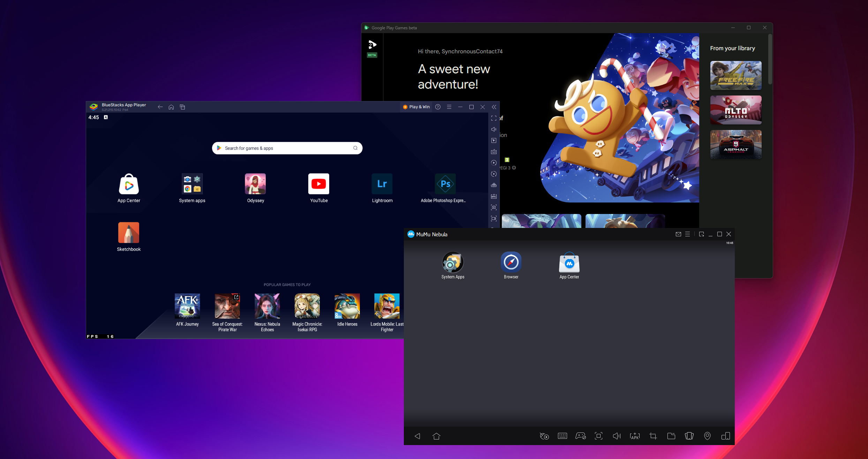Toggle fullscreen mode in MuMu toolbar
This screenshot has height=459, width=868.
coord(598,436)
